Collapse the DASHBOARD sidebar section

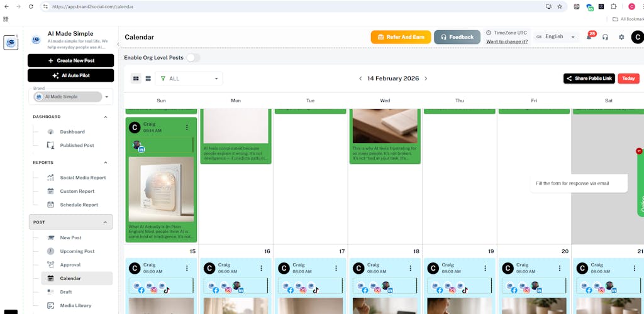tap(105, 117)
